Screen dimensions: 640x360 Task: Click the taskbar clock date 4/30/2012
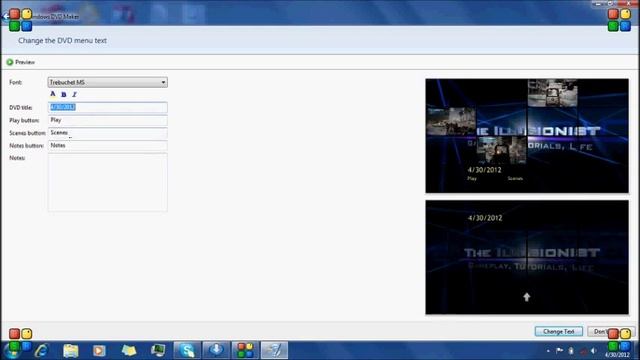coord(617,355)
